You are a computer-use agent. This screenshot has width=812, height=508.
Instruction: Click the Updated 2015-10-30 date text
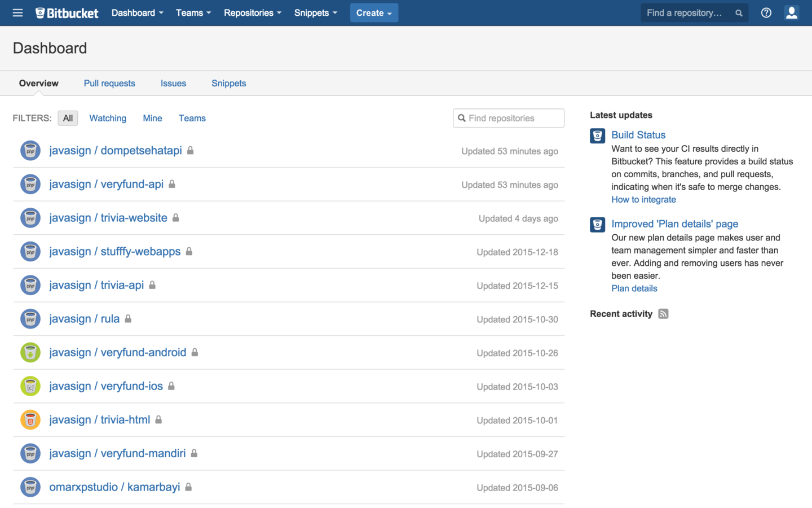pyautogui.click(x=517, y=319)
